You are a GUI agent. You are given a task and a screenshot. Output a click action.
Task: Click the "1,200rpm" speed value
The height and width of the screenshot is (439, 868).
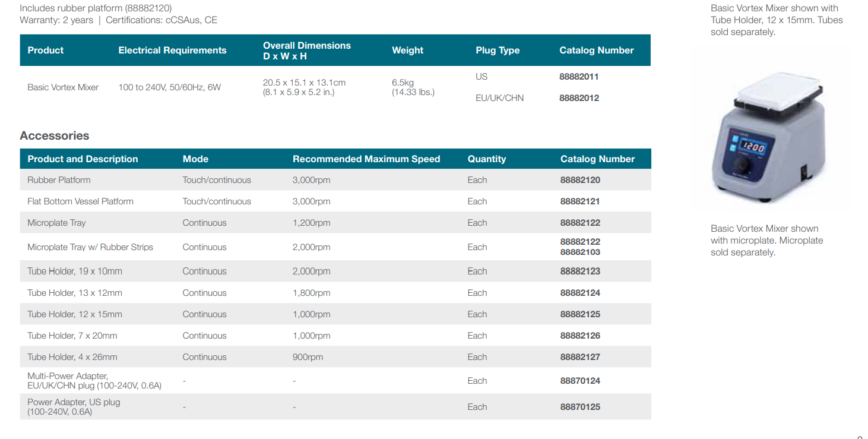tap(311, 223)
